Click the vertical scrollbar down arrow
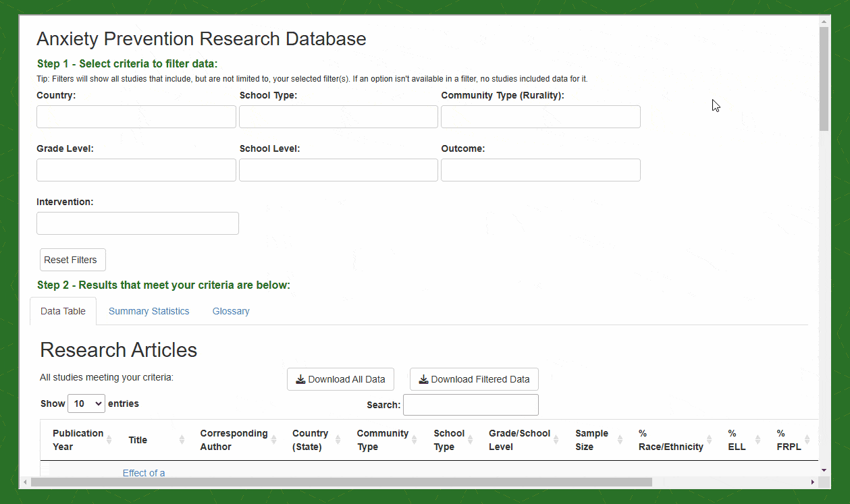The width and height of the screenshot is (850, 504). (824, 470)
